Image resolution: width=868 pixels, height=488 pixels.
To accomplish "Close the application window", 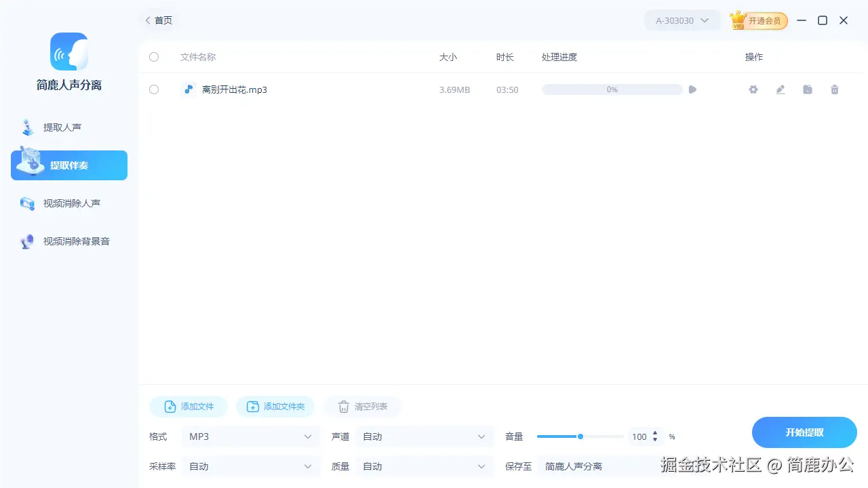I will point(844,20).
